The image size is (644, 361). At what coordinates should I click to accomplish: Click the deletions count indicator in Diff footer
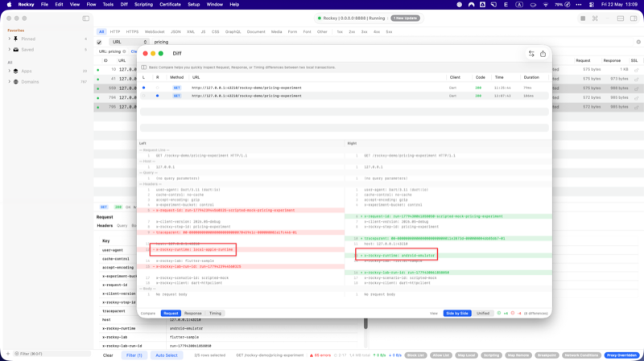pos(516,314)
